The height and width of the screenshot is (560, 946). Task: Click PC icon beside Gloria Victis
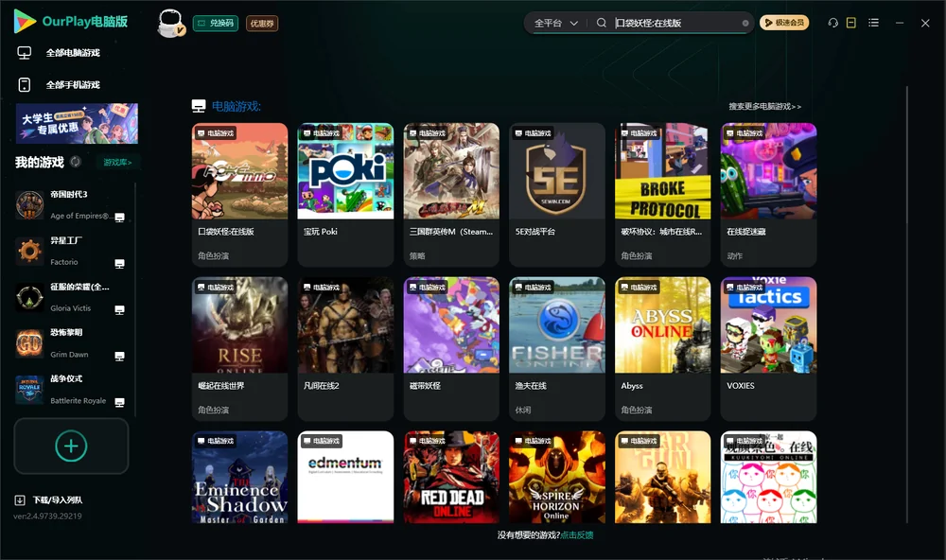point(119,310)
